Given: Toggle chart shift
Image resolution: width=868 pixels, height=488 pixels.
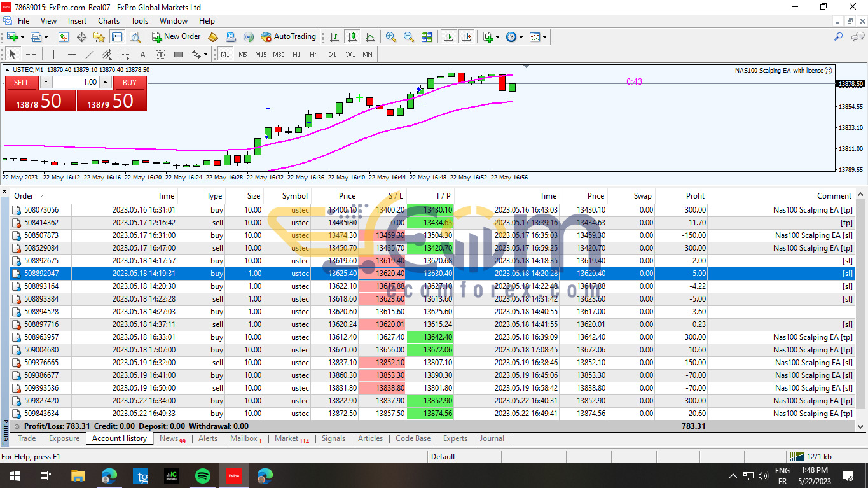Looking at the screenshot, I should [467, 37].
